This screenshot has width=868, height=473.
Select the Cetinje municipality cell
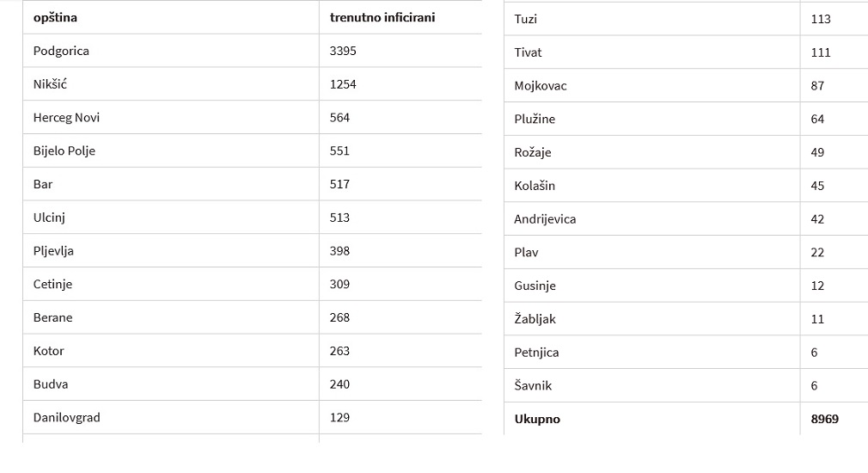coord(171,284)
